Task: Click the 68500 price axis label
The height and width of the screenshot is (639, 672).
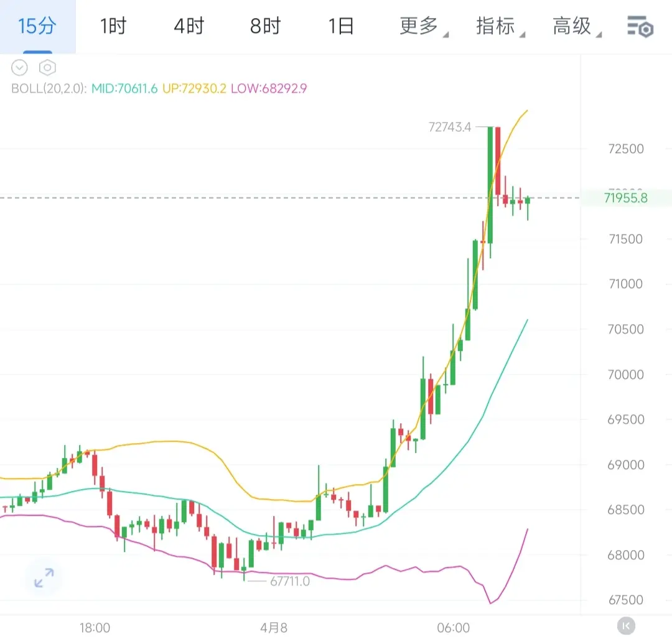Action: coord(626,510)
